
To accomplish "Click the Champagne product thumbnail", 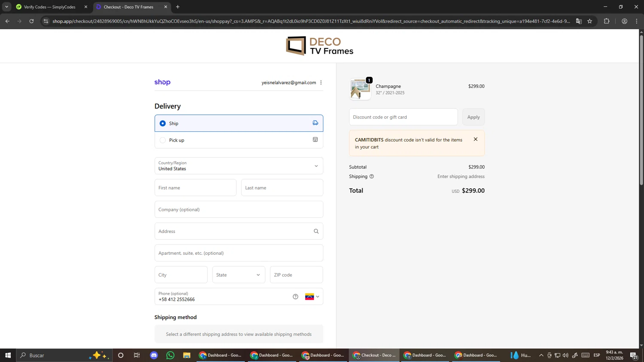I will [360, 89].
